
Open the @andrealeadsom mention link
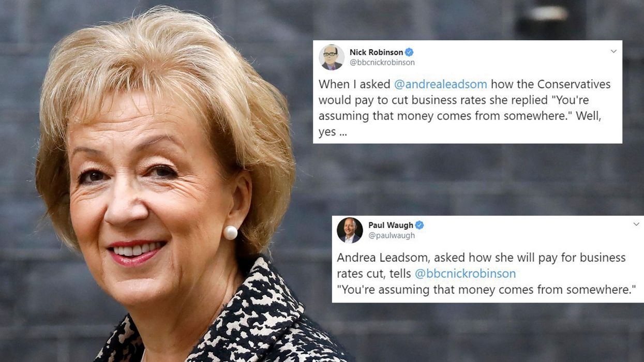(440, 84)
